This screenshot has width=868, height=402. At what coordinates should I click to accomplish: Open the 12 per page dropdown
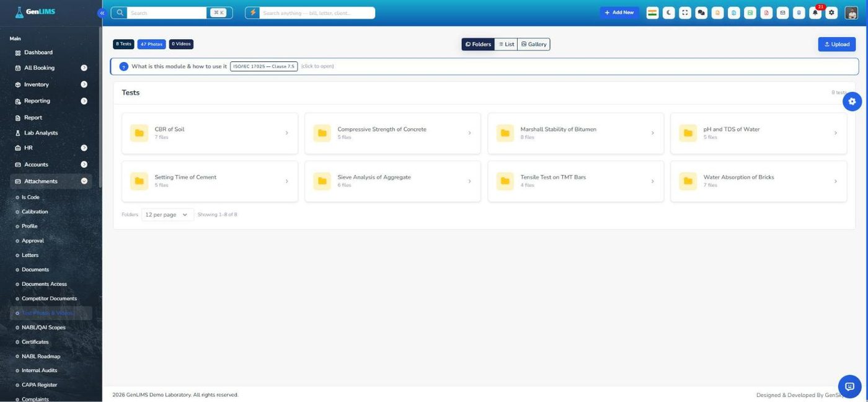167,215
